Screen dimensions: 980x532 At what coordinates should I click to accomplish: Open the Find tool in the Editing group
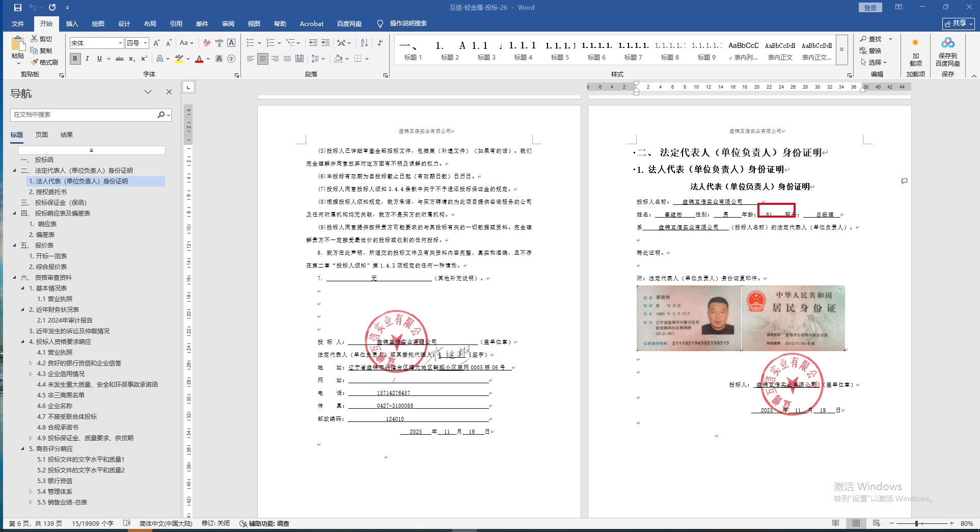871,39
